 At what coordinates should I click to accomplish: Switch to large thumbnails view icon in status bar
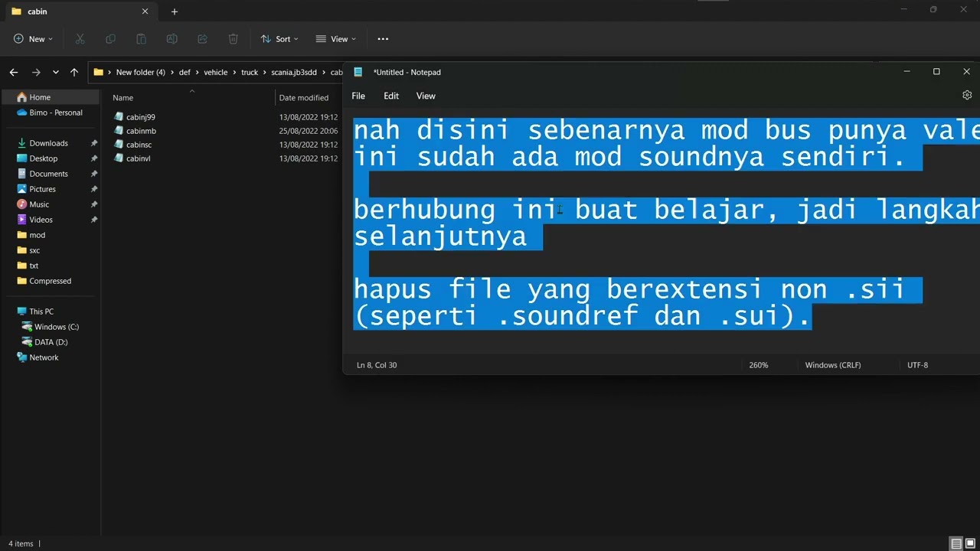(x=970, y=543)
